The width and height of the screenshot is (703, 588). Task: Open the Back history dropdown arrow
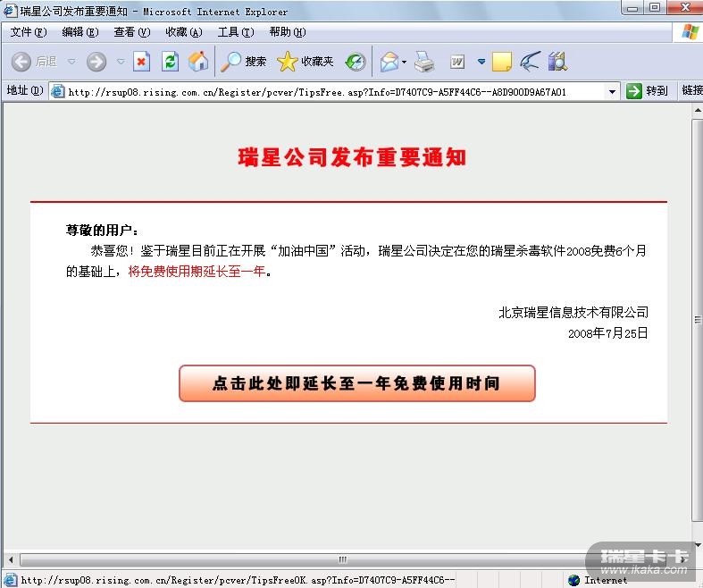click(x=71, y=62)
